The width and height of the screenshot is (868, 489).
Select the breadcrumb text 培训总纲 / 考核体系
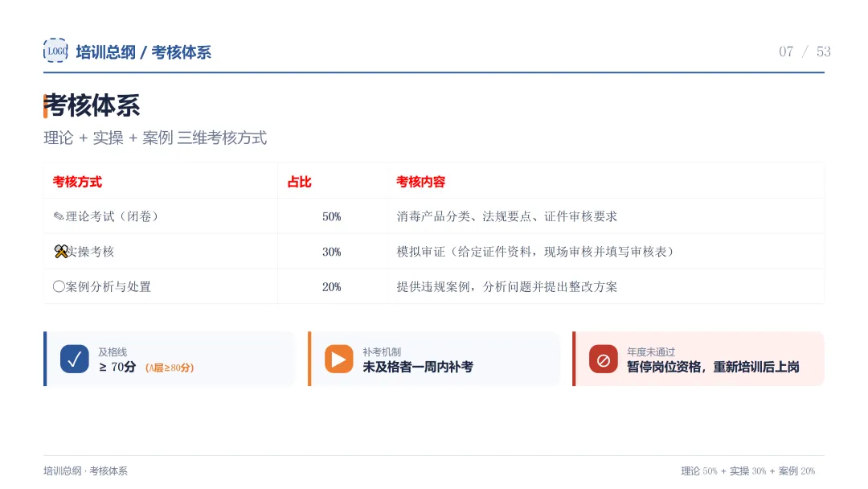pyautogui.click(x=143, y=52)
